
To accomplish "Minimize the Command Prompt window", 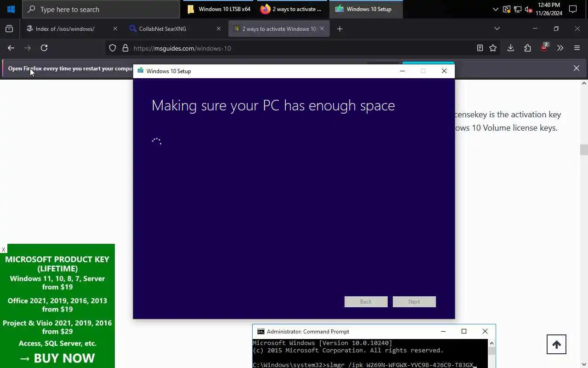I will click(443, 331).
